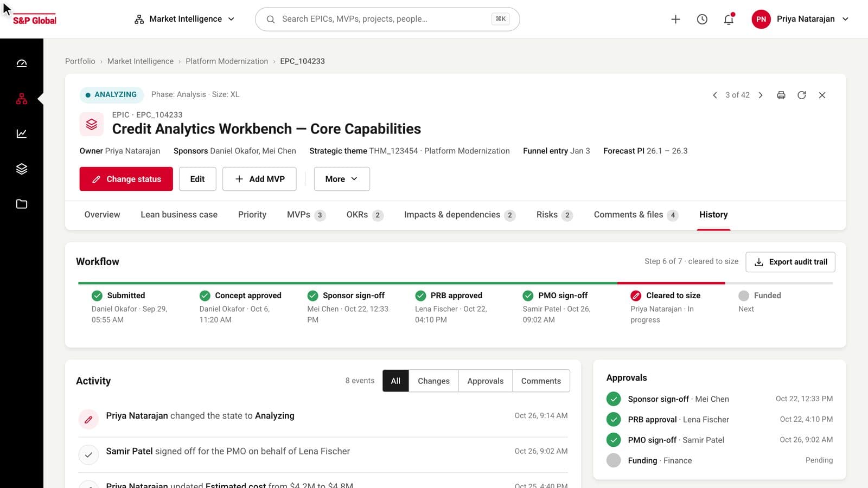Viewport: 868px width, 488px height.
Task: Filter activity to Changes
Action: (x=433, y=381)
